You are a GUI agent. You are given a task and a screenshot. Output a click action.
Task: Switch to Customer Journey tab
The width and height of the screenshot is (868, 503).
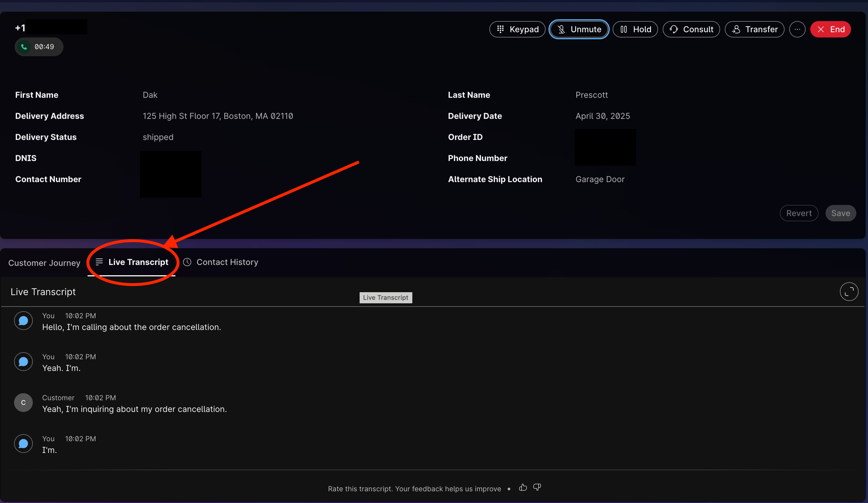click(44, 263)
